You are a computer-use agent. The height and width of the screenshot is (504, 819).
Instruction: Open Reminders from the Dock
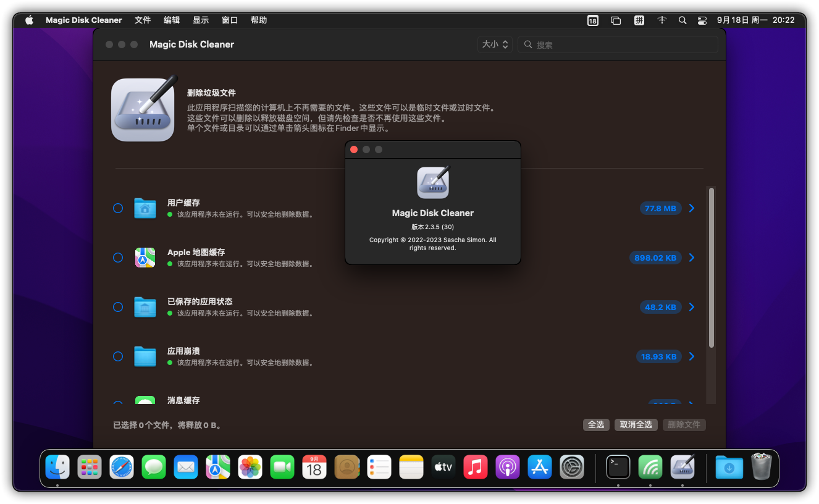pyautogui.click(x=379, y=467)
